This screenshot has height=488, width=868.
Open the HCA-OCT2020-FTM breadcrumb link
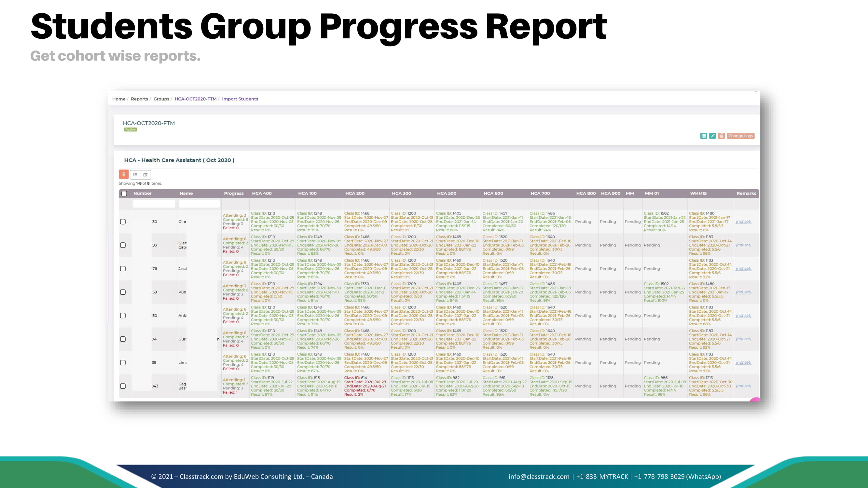pos(195,99)
